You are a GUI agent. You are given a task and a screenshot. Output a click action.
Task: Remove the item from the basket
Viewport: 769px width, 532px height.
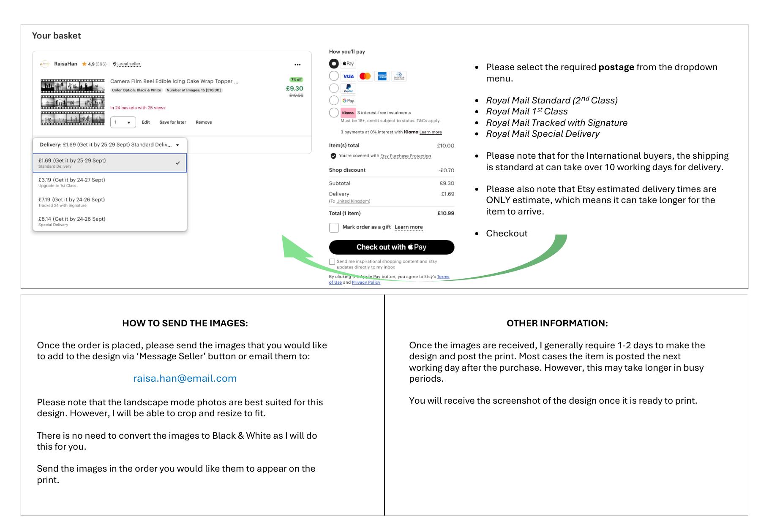[x=204, y=122]
